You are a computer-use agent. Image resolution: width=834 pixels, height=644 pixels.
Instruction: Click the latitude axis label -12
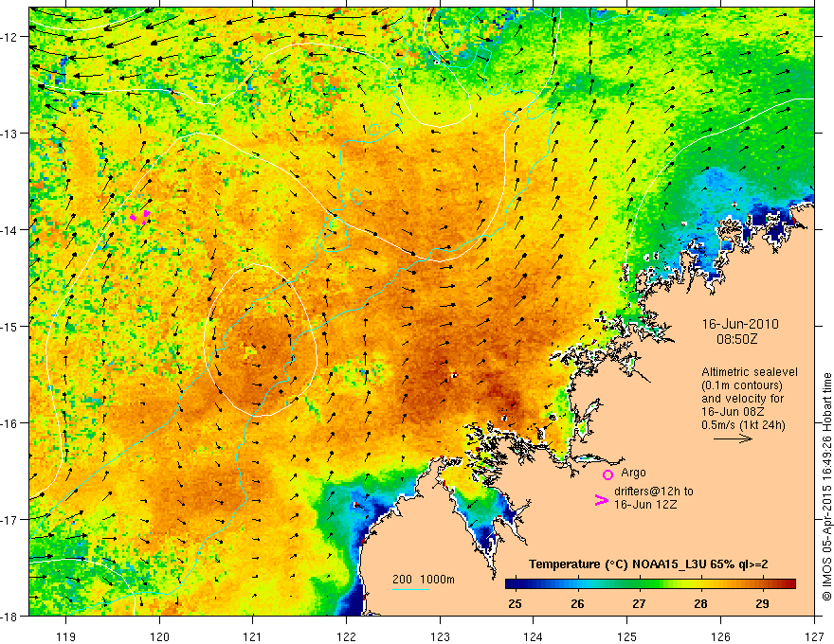10,37
